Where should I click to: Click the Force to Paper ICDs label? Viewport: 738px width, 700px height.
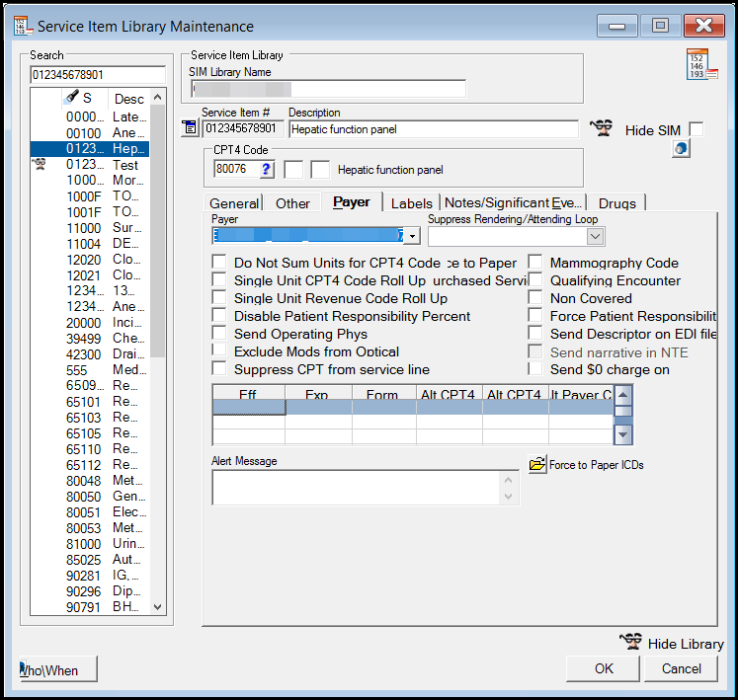point(597,465)
